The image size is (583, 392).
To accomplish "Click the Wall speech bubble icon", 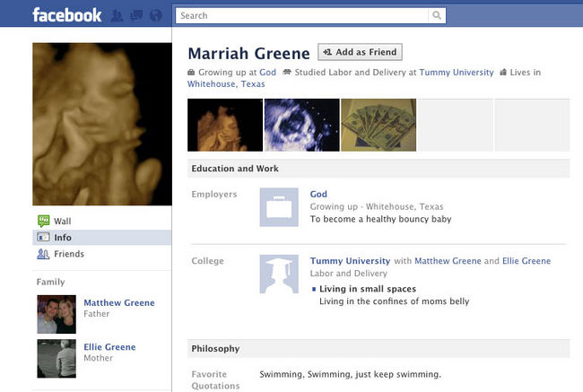I will [44, 221].
